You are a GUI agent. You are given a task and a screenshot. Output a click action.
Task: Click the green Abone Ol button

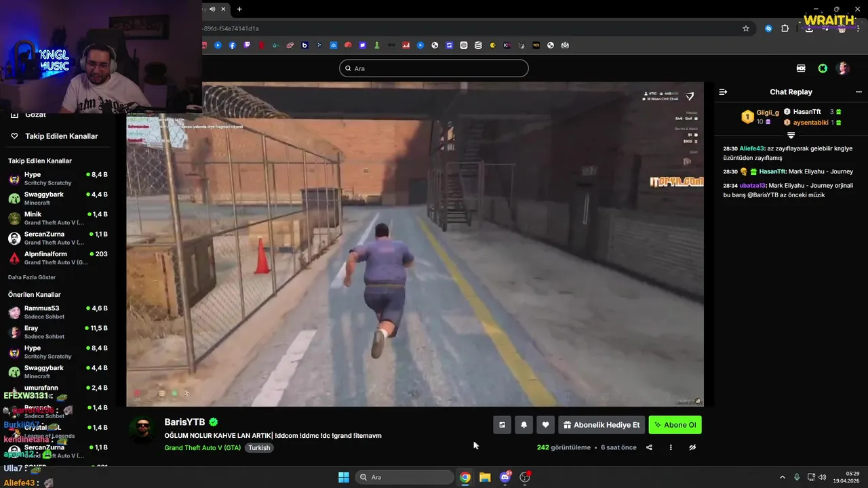[675, 425]
